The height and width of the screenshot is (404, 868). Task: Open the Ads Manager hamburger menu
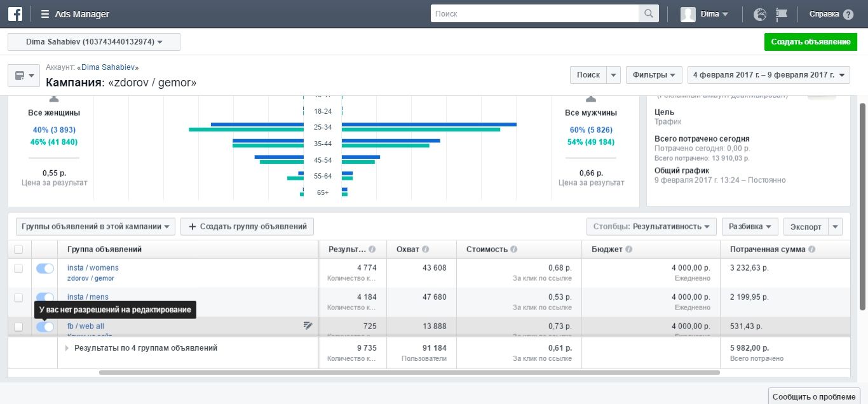coord(45,14)
